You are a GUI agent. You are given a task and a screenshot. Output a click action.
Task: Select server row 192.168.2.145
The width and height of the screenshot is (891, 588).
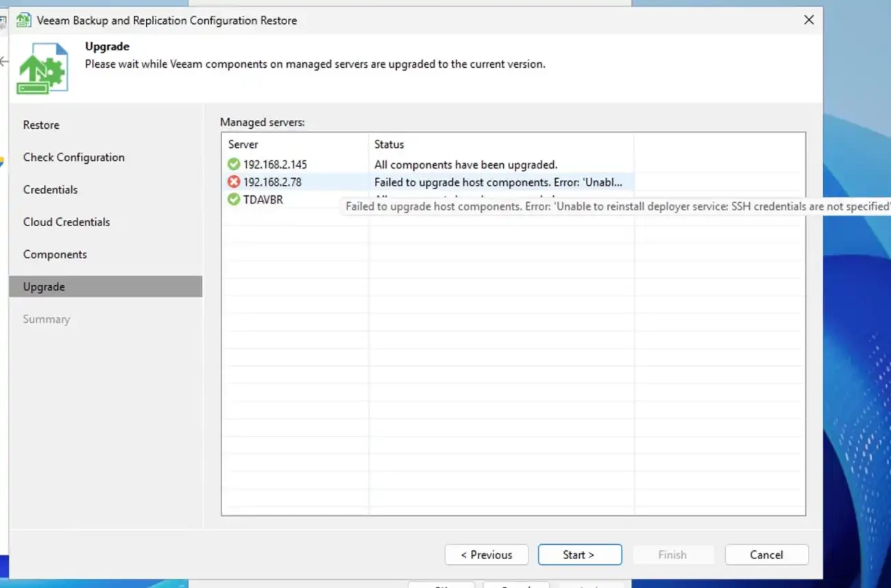pos(428,164)
